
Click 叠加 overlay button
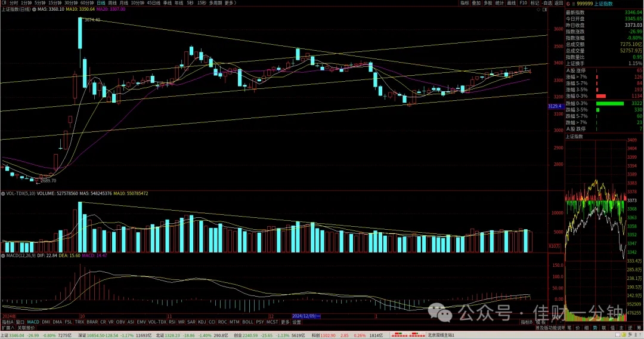click(476, 3)
